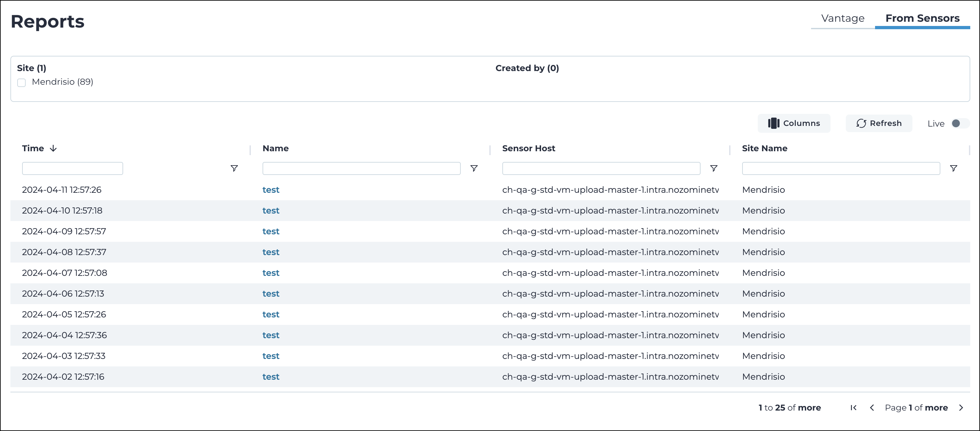This screenshot has width=980, height=431.
Task: Go to previous page arrow
Action: click(872, 407)
